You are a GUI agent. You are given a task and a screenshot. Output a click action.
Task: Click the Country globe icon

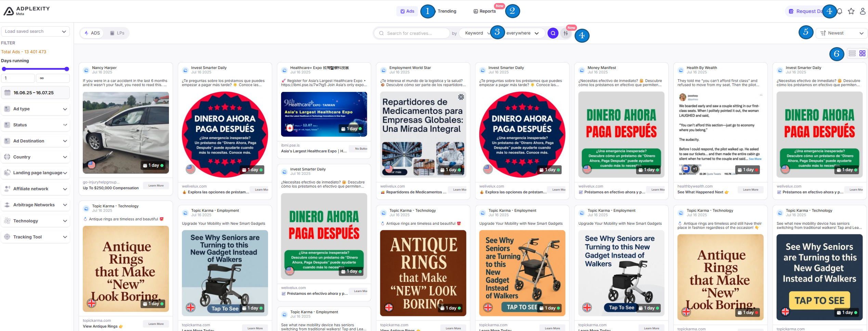click(7, 157)
